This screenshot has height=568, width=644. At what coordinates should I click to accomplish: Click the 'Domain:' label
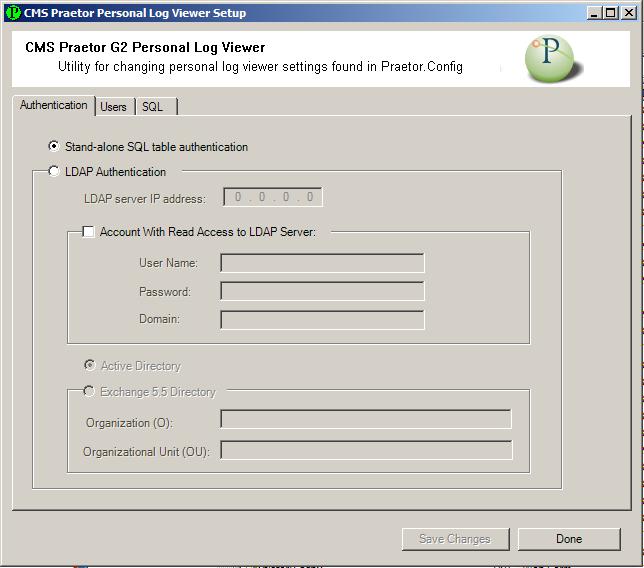point(159,319)
